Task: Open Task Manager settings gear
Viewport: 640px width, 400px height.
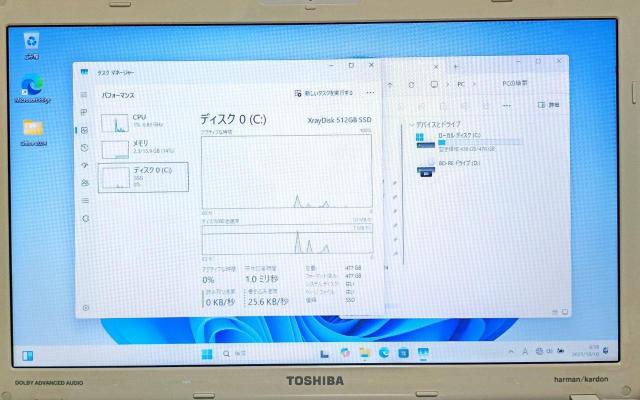Action: [86, 308]
